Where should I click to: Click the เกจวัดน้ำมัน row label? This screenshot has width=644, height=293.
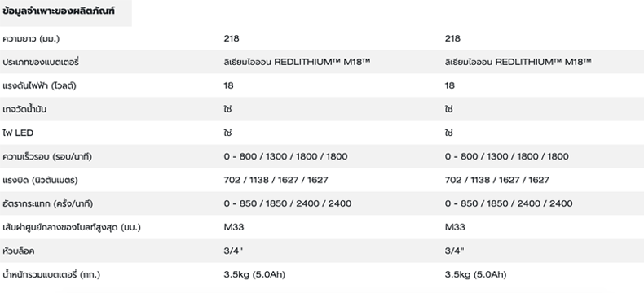(24, 109)
